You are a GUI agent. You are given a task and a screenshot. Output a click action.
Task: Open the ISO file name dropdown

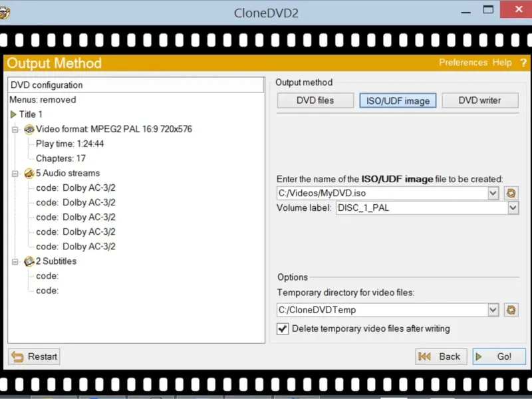[x=493, y=193]
